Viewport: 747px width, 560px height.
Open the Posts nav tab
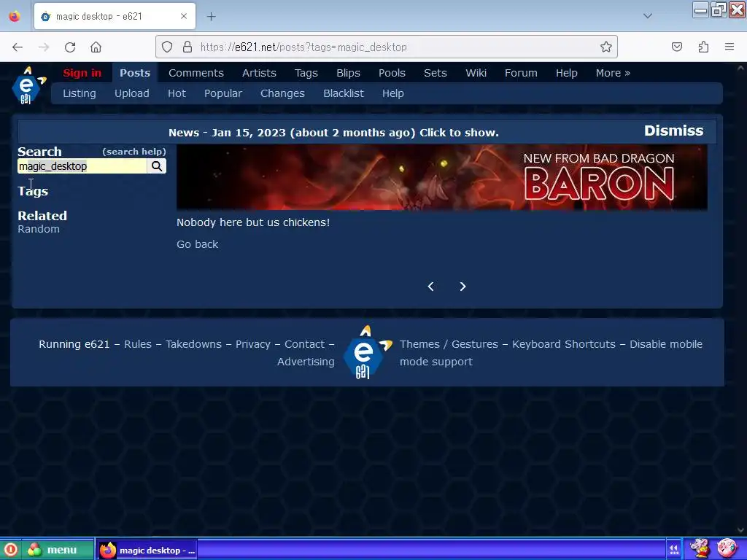[135, 73]
